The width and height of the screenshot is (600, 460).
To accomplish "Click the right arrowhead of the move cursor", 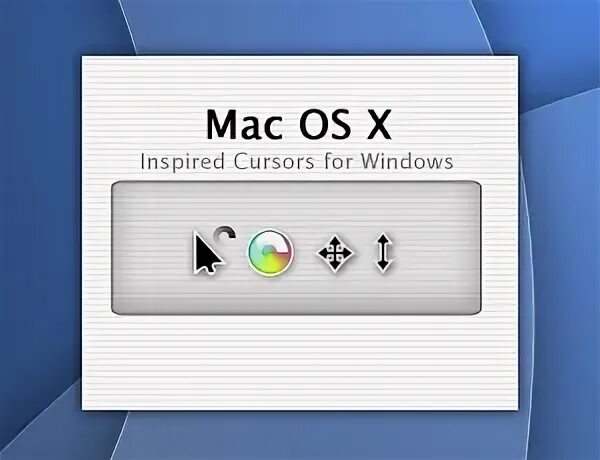I will (349, 253).
